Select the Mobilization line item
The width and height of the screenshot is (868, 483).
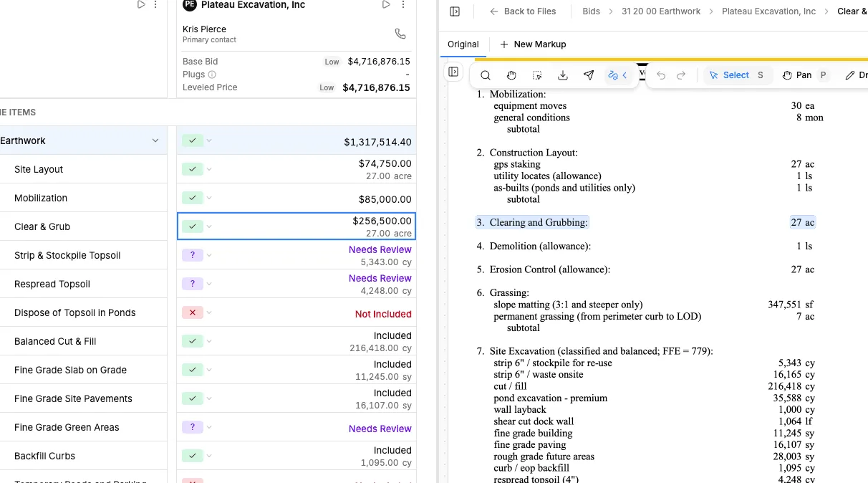tap(41, 198)
